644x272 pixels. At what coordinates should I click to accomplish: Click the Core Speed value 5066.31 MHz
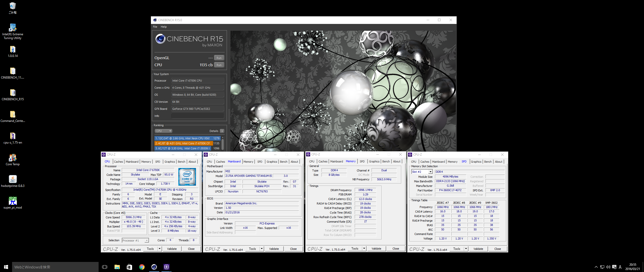134,217
